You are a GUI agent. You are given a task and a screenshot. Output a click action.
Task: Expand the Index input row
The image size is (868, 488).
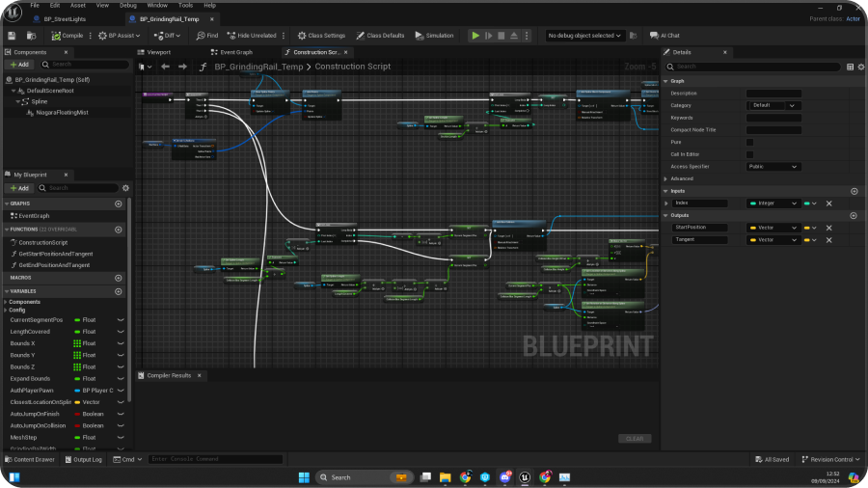666,203
